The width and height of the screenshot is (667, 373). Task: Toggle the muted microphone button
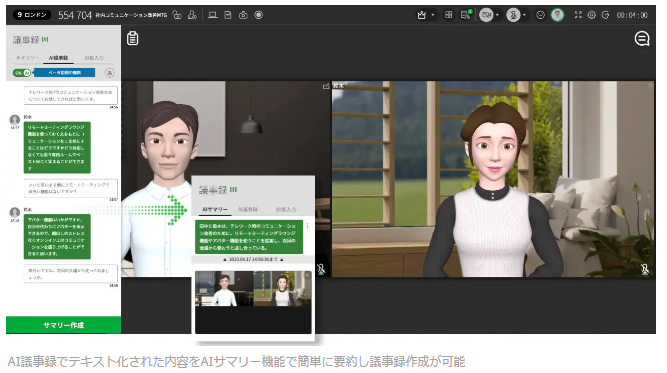(513, 15)
